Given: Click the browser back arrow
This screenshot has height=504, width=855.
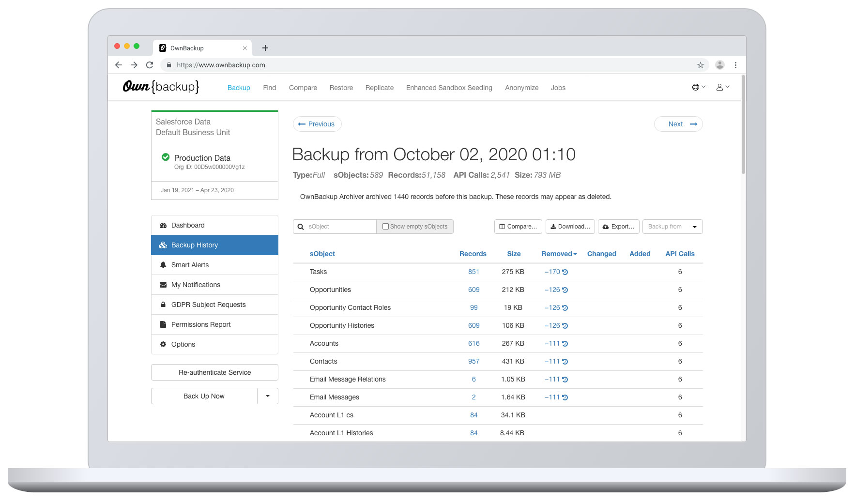Looking at the screenshot, I should (119, 65).
